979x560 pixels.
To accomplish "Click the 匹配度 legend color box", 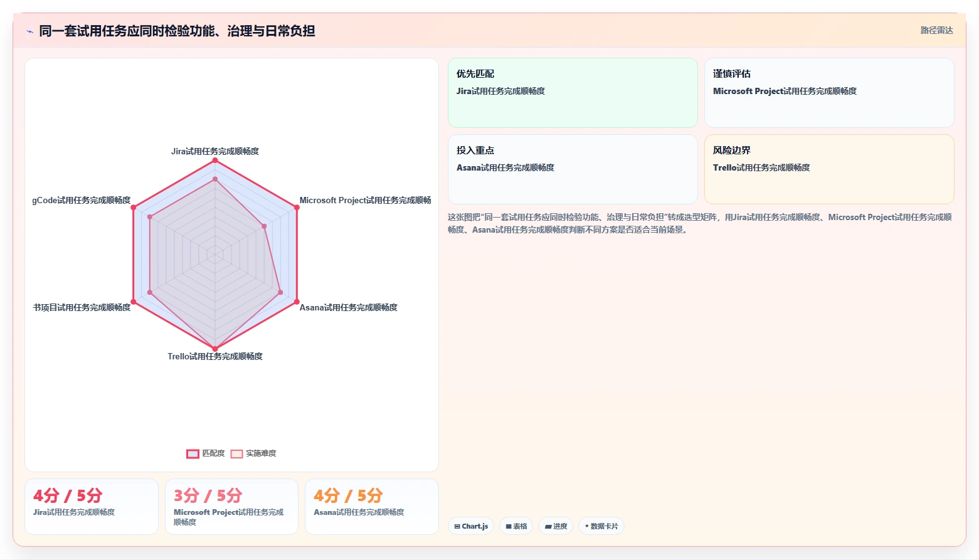I will [193, 454].
